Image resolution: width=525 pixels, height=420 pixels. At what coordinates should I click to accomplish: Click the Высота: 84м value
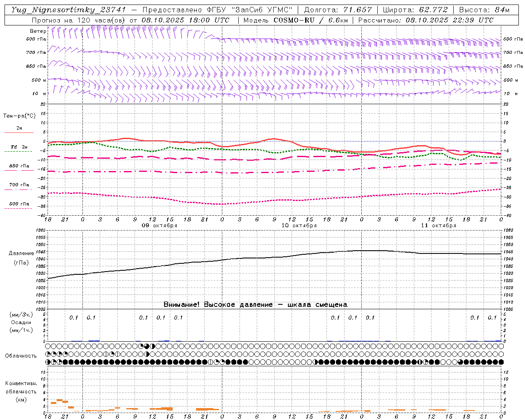click(484, 10)
